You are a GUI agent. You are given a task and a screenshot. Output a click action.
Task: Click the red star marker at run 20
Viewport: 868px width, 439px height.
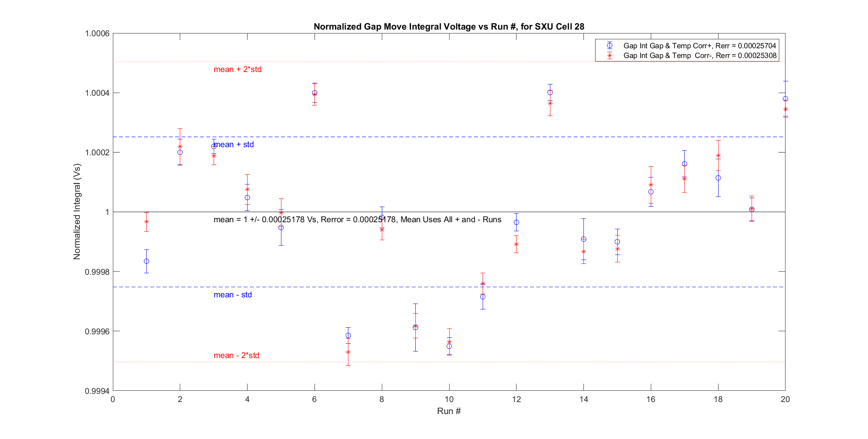click(x=785, y=109)
